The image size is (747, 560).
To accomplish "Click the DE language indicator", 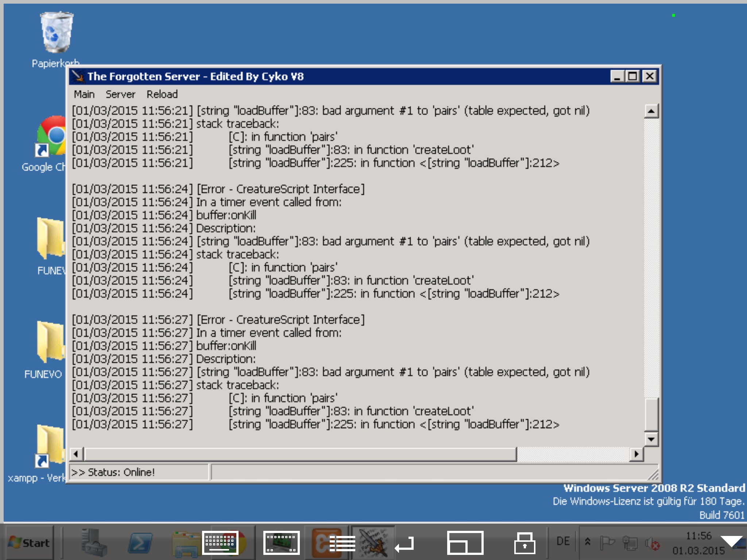I will [x=563, y=541].
